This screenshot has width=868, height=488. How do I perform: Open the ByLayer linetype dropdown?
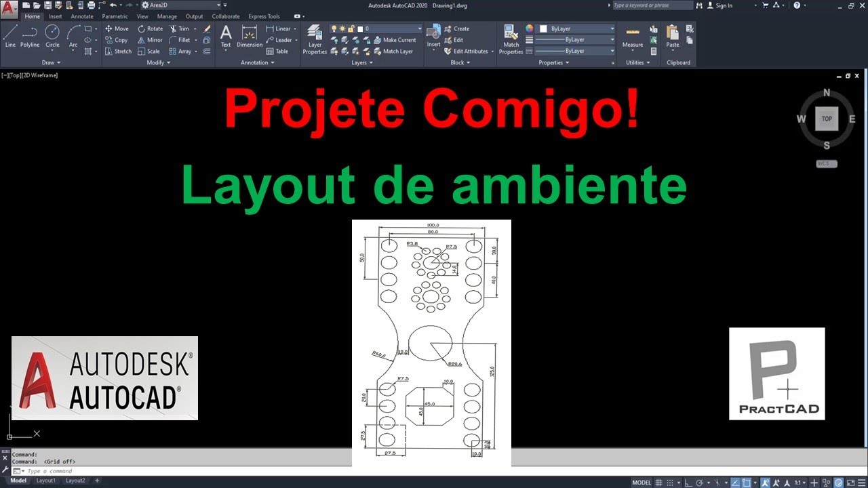(574, 51)
